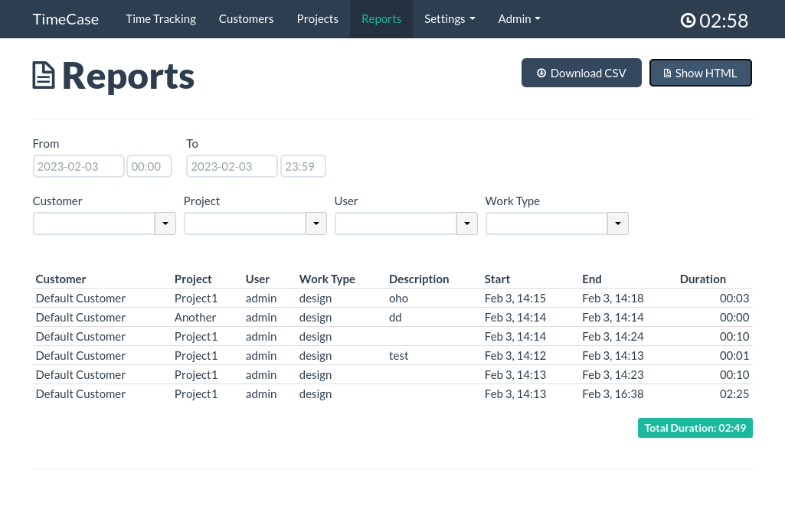The width and height of the screenshot is (785, 532).
Task: Click the file icon in Show HTML
Action: [x=667, y=73]
